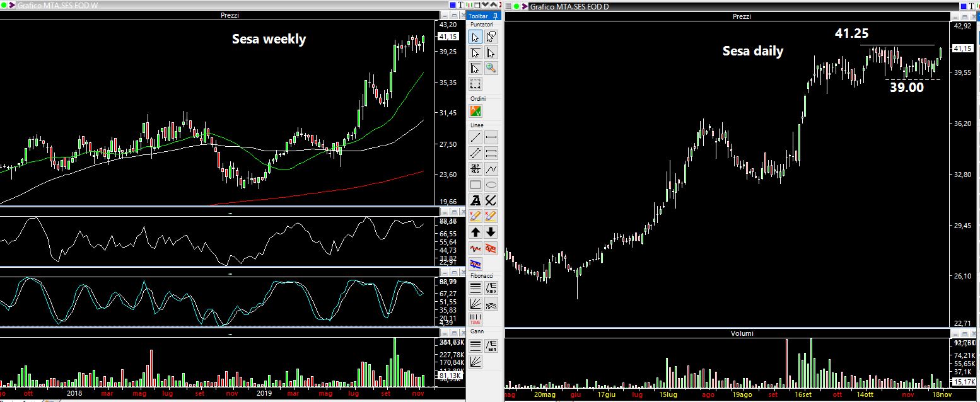This screenshot has width=980, height=402.
Task: Select the horizontal line tool
Action: tap(491, 137)
